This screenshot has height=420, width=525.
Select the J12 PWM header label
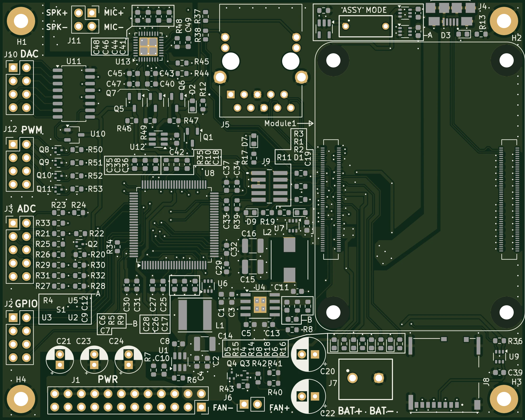click(x=23, y=130)
